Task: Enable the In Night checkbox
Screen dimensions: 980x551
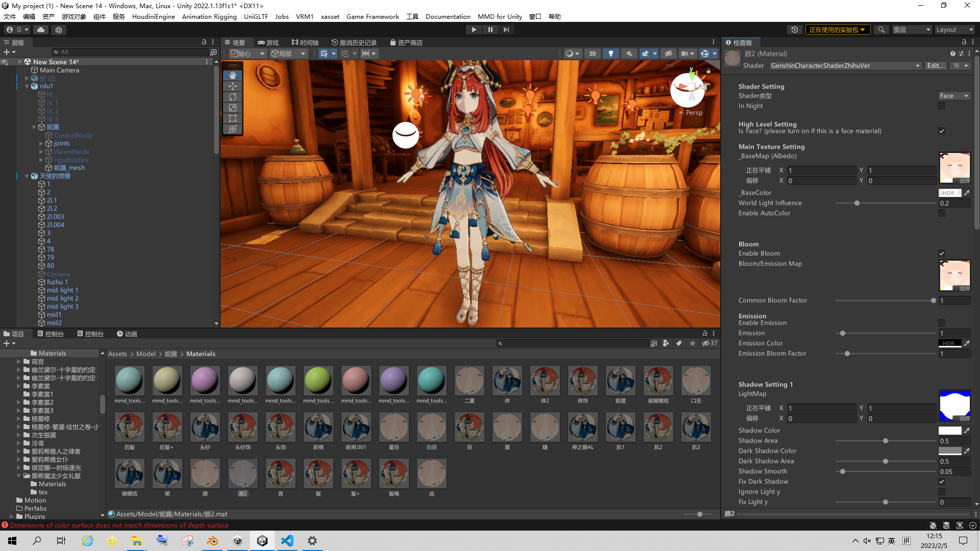Action: pyautogui.click(x=942, y=106)
